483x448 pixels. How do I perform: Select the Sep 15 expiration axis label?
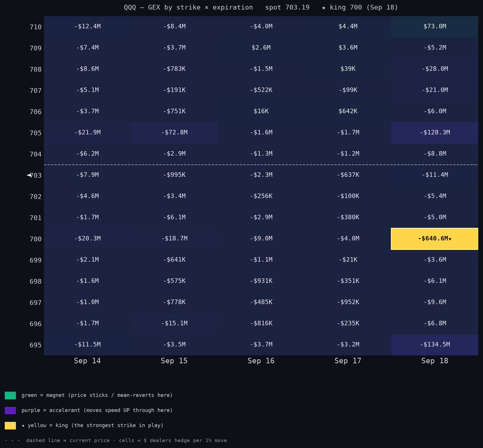(x=174, y=361)
